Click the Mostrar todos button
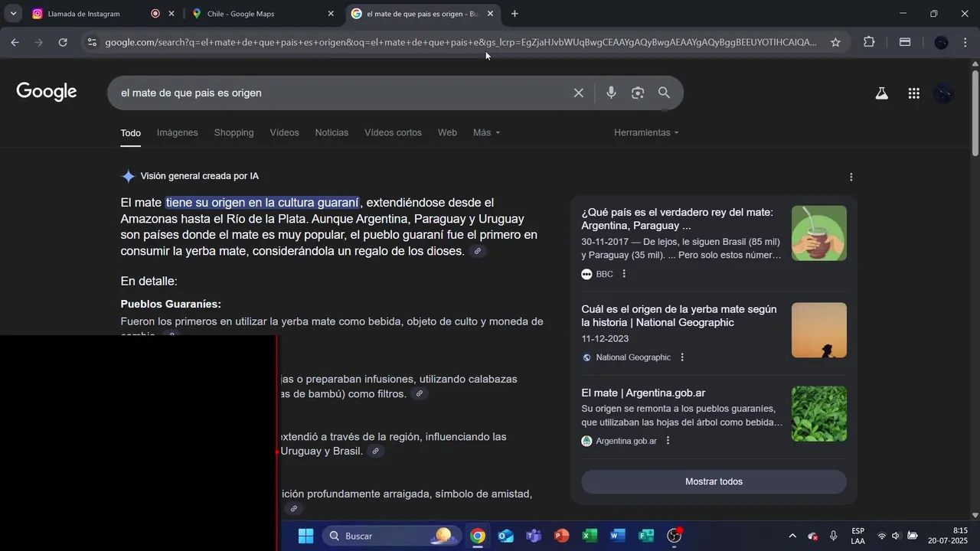This screenshot has width=980, height=551. coord(714,481)
